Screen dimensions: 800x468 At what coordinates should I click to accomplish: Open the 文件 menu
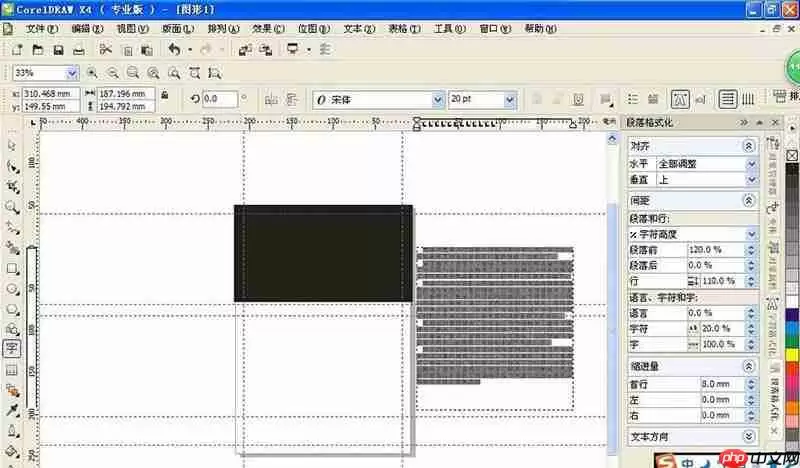[x=42, y=29]
